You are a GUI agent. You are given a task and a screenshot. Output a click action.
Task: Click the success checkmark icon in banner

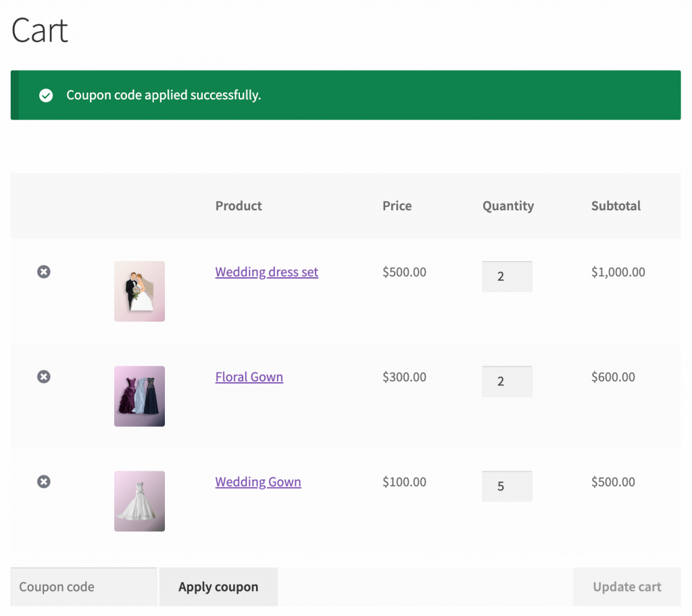(46, 95)
